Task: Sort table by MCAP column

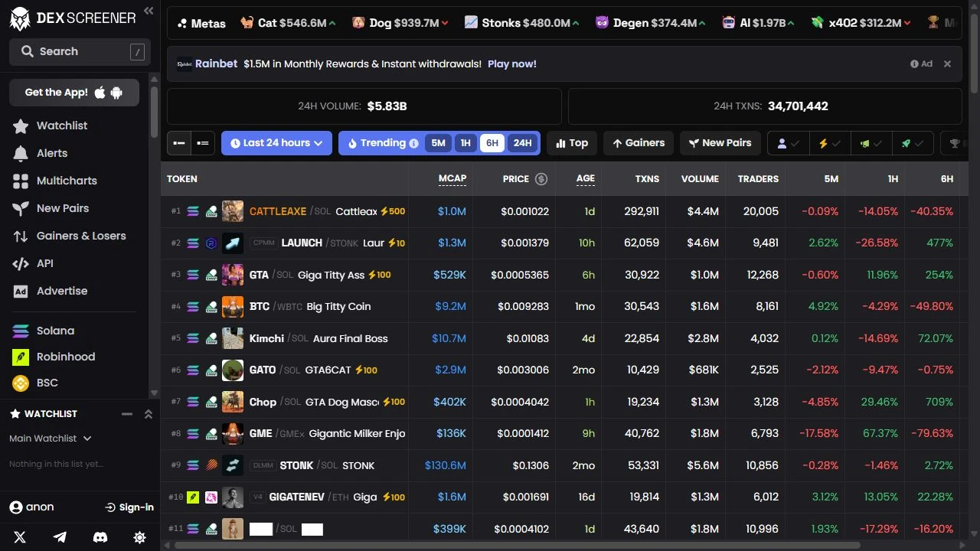Action: [452, 178]
